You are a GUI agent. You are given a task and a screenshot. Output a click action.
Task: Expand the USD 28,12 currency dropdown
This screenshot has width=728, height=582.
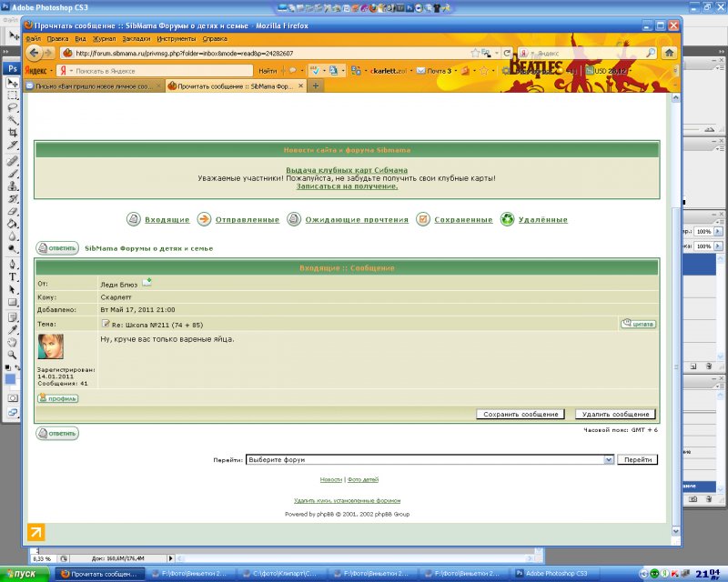(631, 71)
